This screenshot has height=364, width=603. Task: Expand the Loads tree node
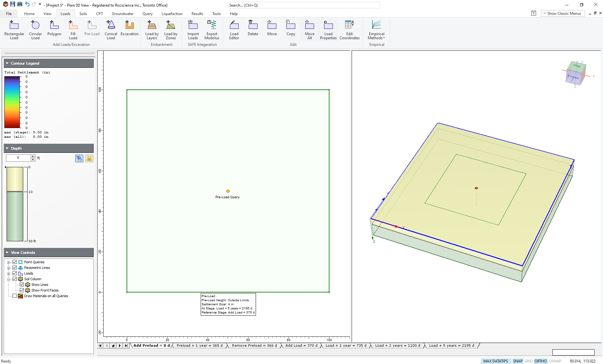click(9, 274)
